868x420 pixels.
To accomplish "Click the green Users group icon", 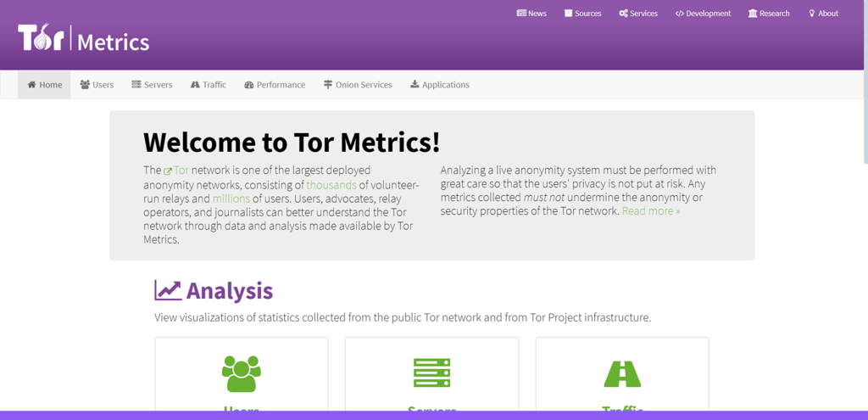I will click(x=241, y=373).
